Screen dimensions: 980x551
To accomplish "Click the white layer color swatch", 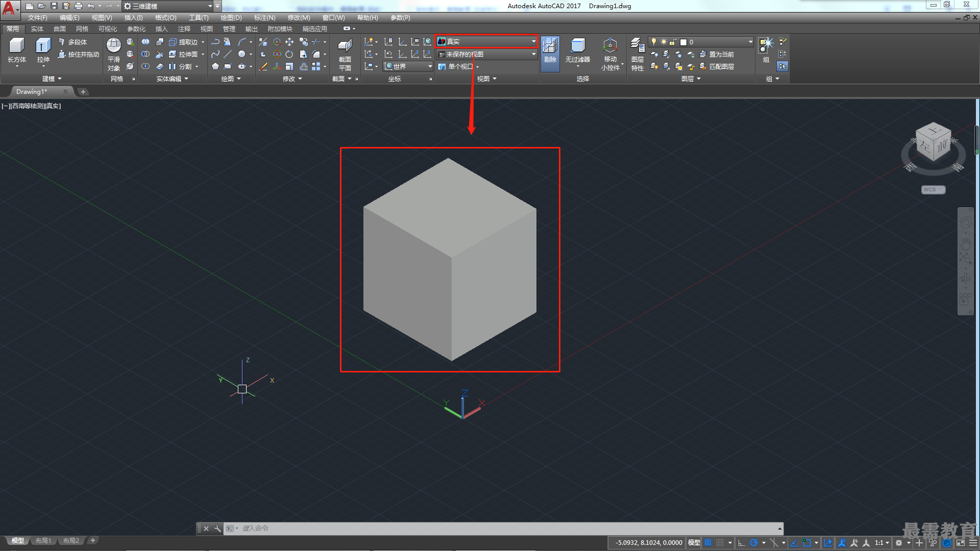I will pyautogui.click(x=683, y=42).
